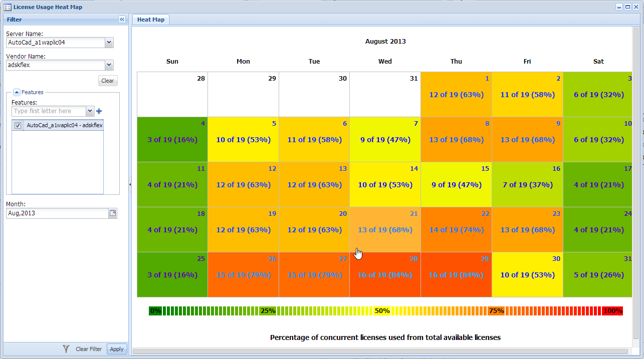Click the Server Name input field
Image resolution: width=644 pixels, height=359 pixels.
[56, 43]
